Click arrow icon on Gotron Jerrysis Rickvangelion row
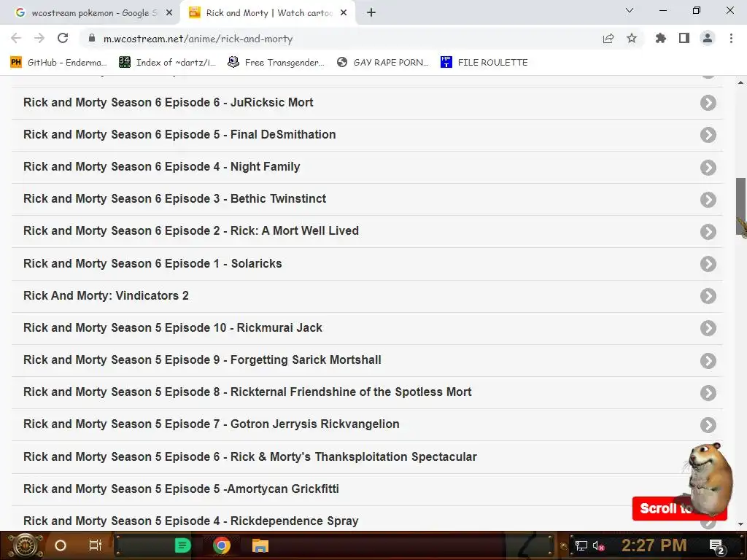The height and width of the screenshot is (560, 747). click(x=708, y=425)
